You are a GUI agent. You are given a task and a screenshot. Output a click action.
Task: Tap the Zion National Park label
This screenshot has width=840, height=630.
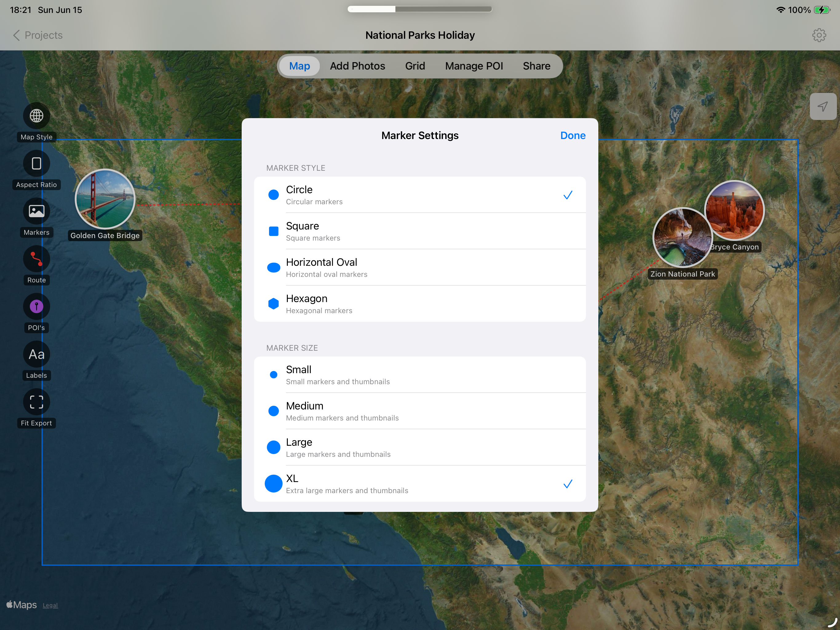tap(682, 274)
